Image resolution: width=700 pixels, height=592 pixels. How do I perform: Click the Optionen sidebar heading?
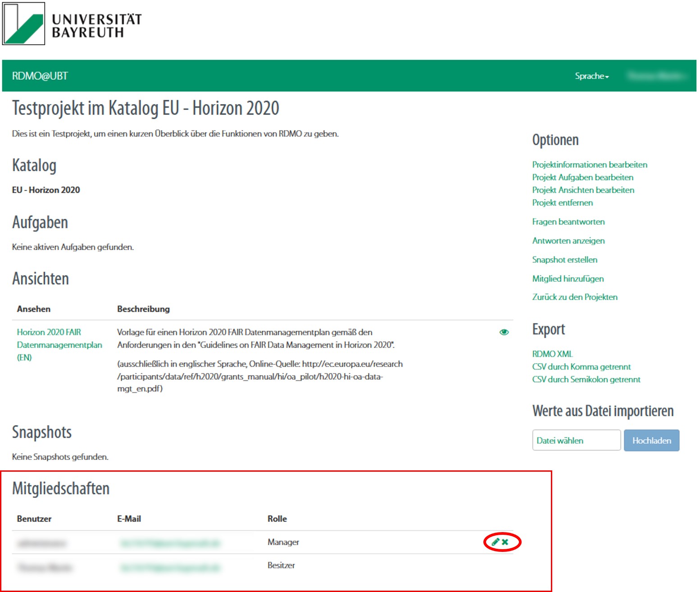click(x=555, y=140)
